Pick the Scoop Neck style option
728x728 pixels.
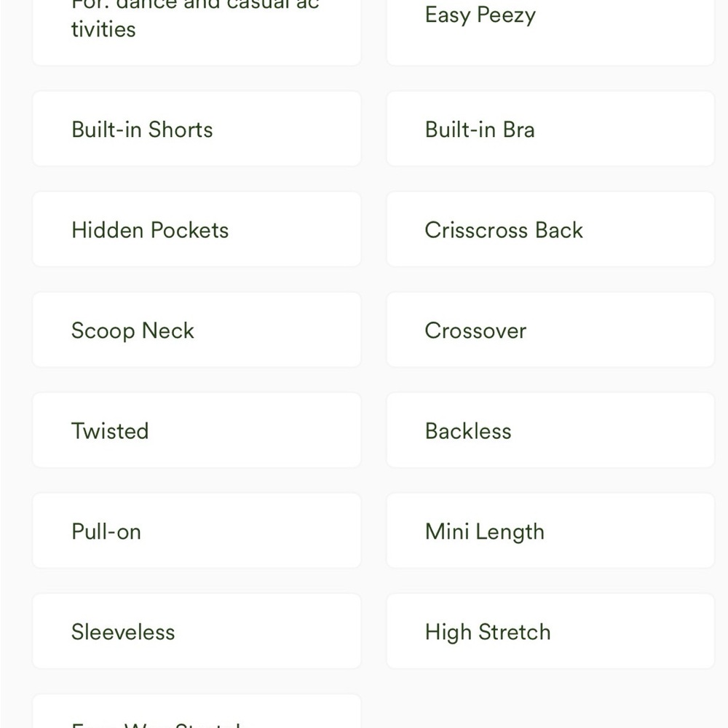tap(197, 330)
